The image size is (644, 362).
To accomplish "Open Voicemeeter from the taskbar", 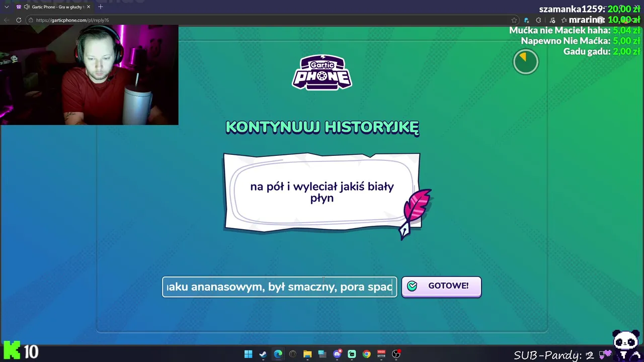I will (x=381, y=354).
